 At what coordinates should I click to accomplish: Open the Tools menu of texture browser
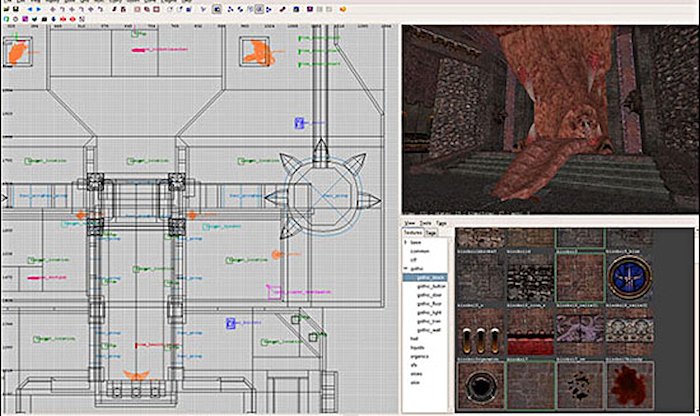tap(426, 223)
